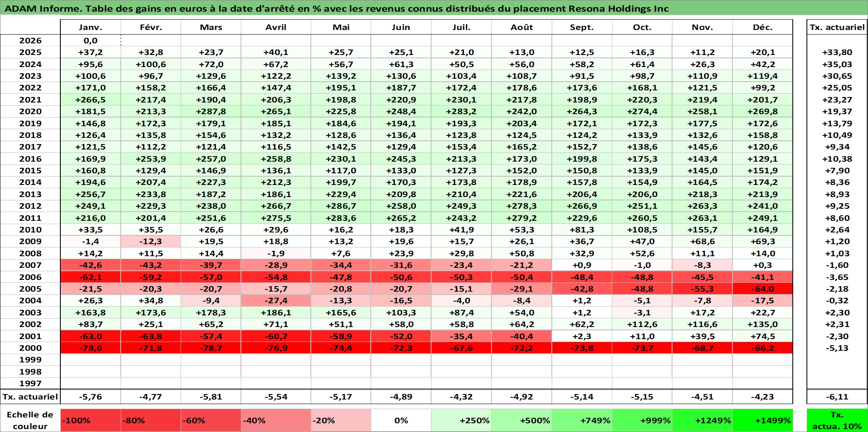Click the 2022 December value +99,2
Image resolution: width=868 pixels, height=432 pixels.
(x=763, y=87)
